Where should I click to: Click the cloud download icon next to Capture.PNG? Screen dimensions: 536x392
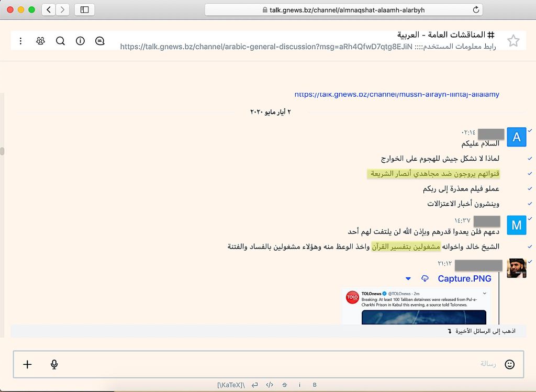[x=425, y=278]
